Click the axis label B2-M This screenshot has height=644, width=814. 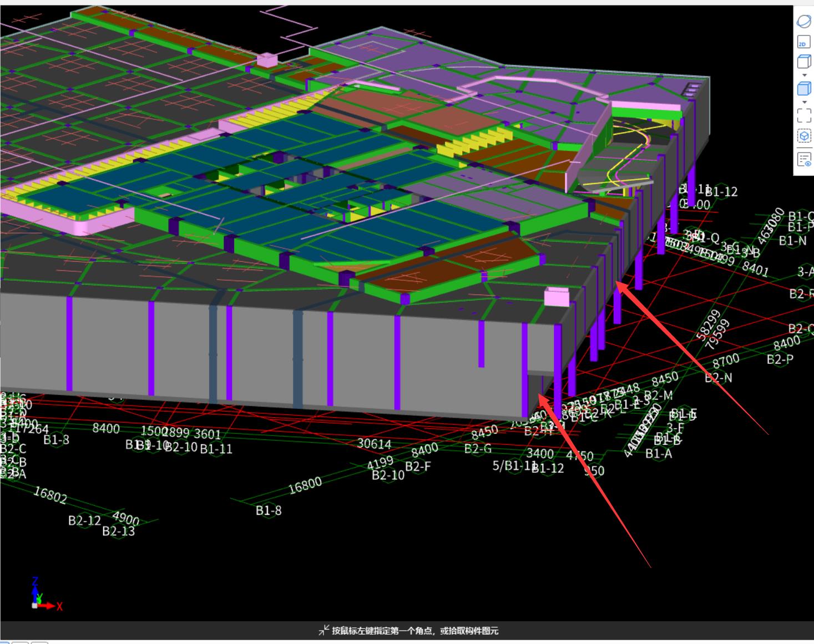click(659, 395)
